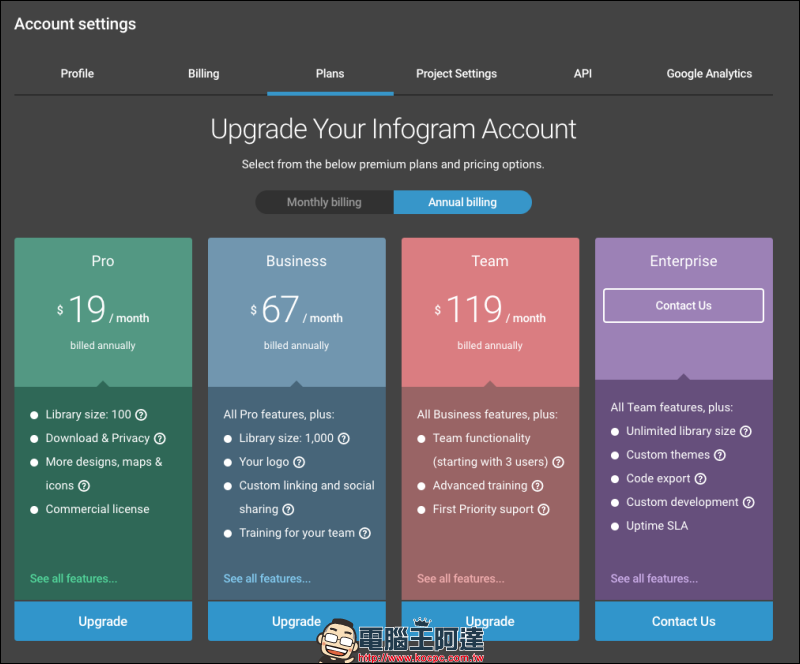
Task: Upgrade to the Pro plan
Action: click(103, 621)
